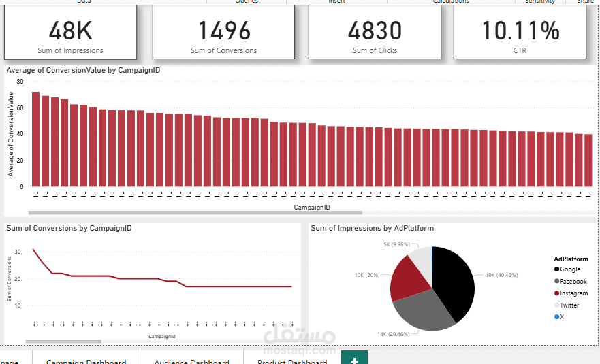The width and height of the screenshot is (600, 364).
Task: Click the scrollbar under the conversions line chart
Action: (x=63, y=341)
